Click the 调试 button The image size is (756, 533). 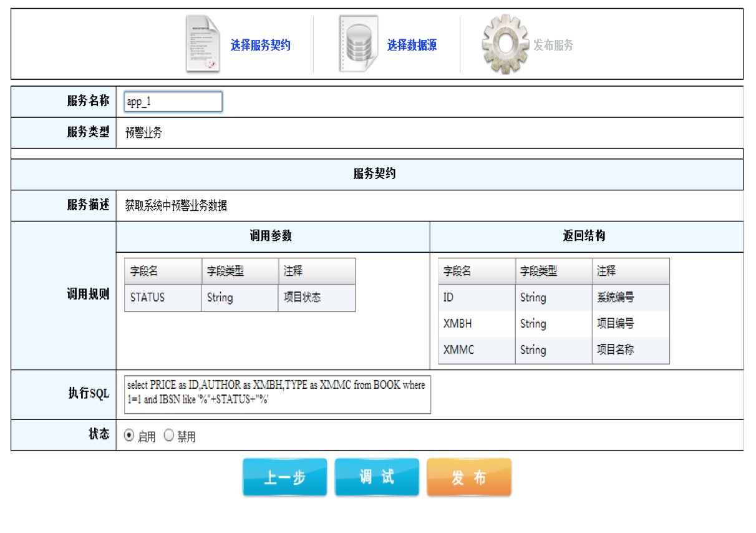377,477
